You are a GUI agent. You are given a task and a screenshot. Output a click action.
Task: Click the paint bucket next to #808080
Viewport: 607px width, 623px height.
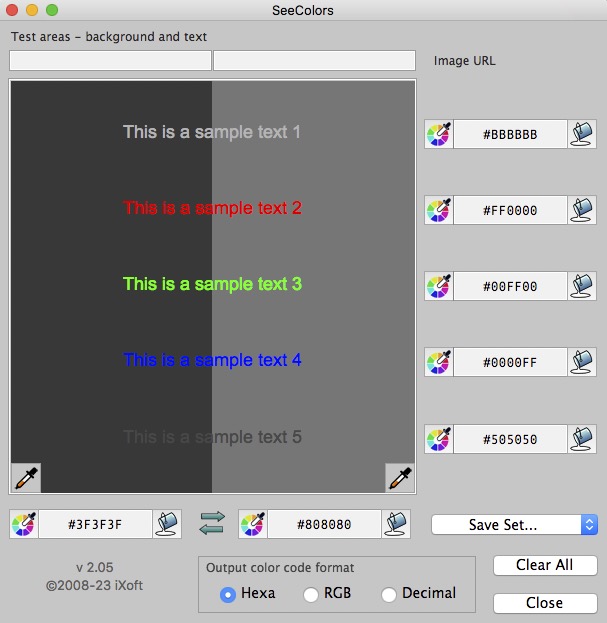tap(396, 524)
